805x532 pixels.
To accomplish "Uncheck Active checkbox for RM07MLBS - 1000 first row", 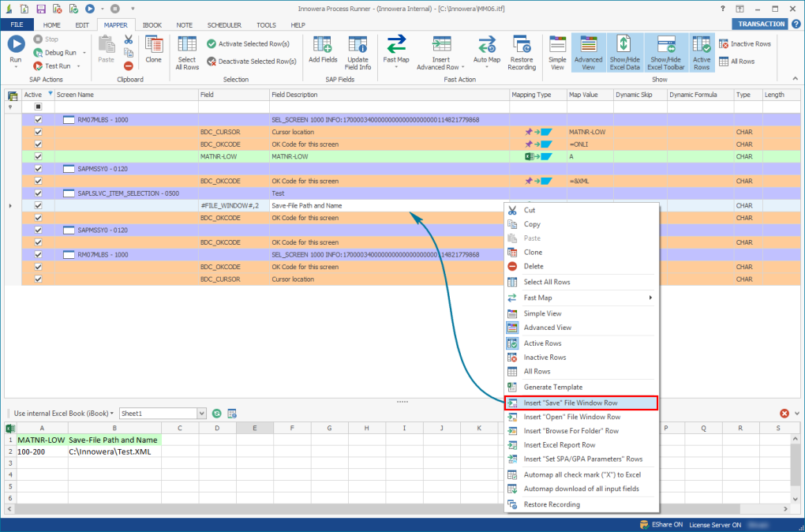I will point(38,120).
